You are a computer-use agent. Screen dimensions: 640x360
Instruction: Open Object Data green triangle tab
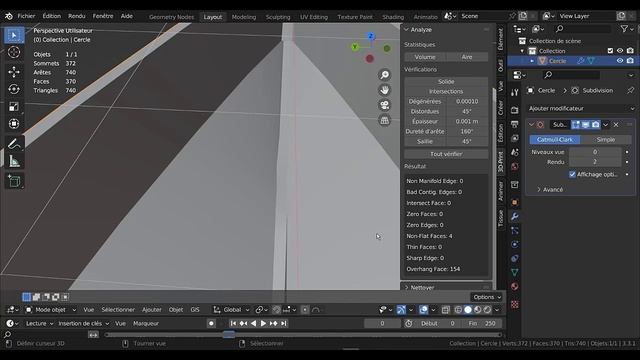(515, 272)
